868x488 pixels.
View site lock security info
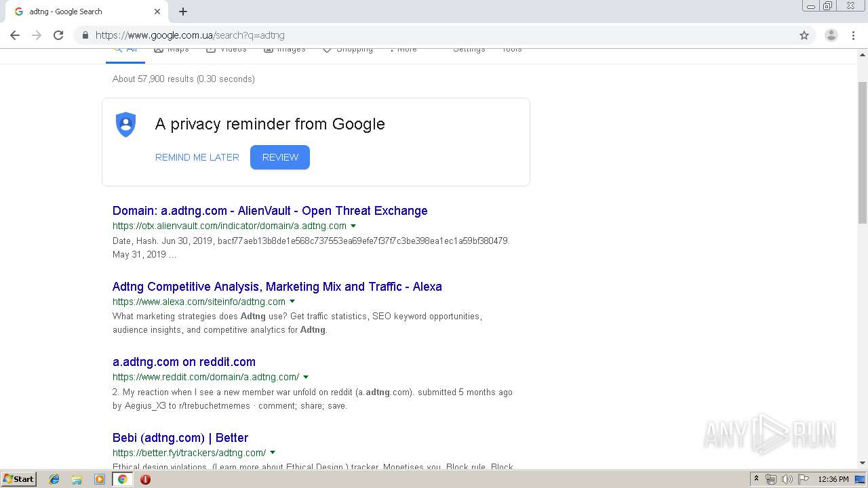click(x=85, y=35)
